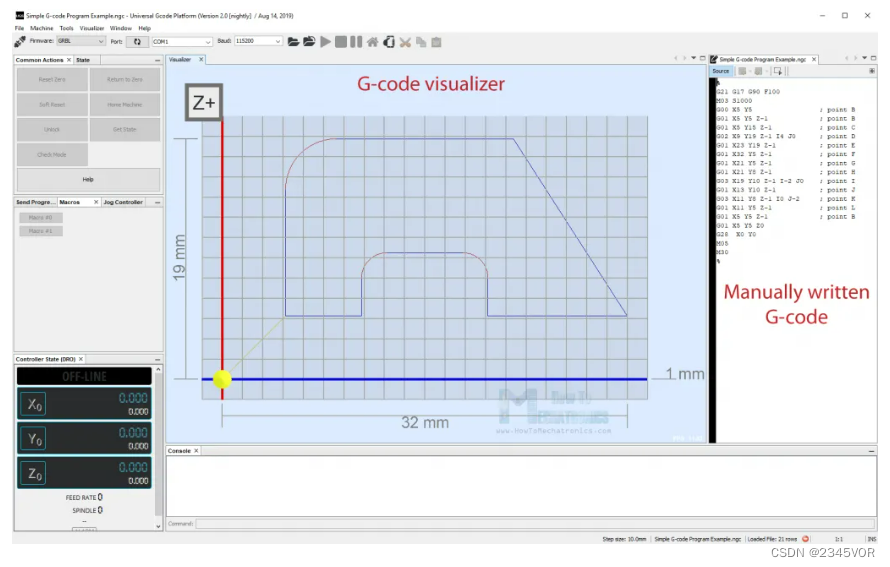Click the Help button in Common Actions
The image size is (890, 567).
(89, 179)
